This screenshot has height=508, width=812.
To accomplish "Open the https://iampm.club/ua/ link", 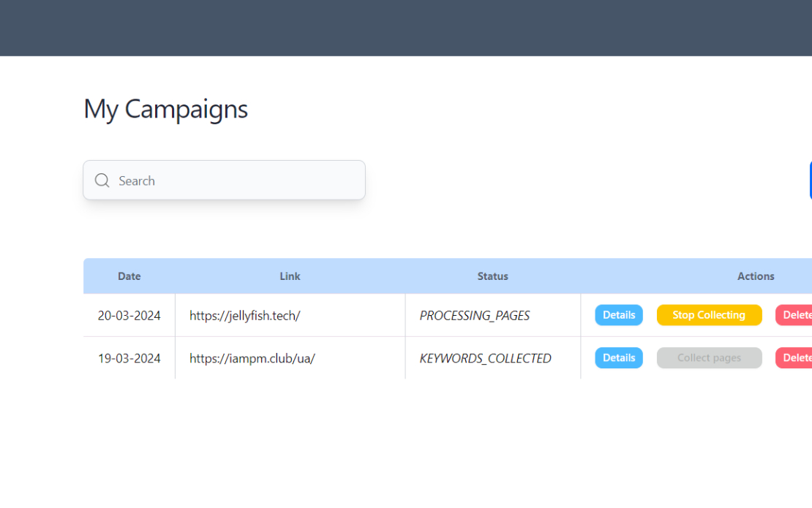I will pos(252,358).
